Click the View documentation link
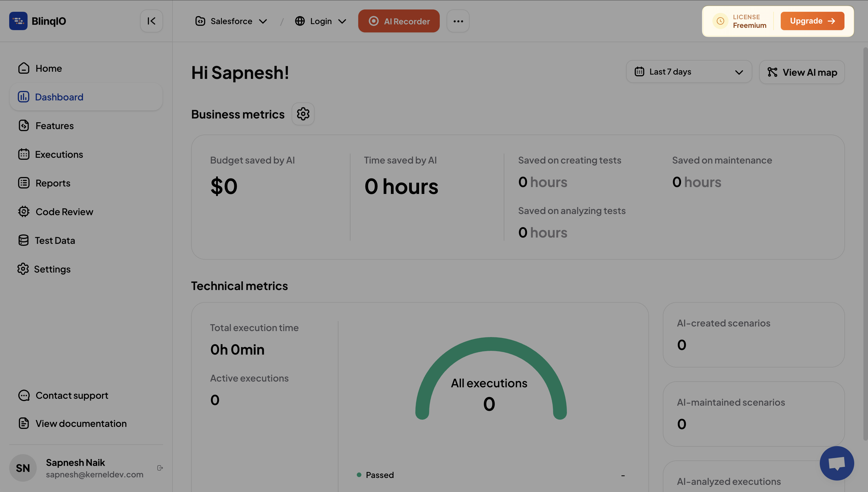This screenshot has height=492, width=868. (81, 423)
